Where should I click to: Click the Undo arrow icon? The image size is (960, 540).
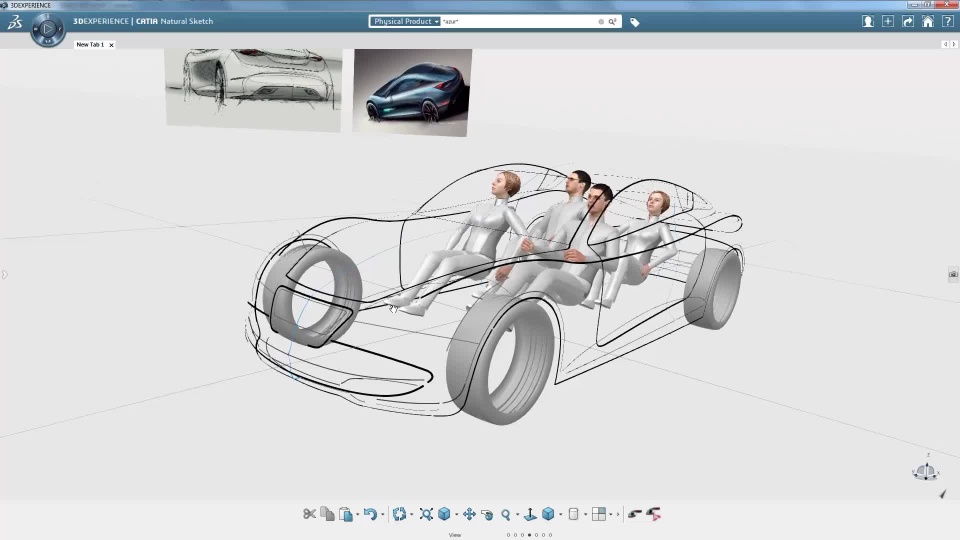[370, 514]
